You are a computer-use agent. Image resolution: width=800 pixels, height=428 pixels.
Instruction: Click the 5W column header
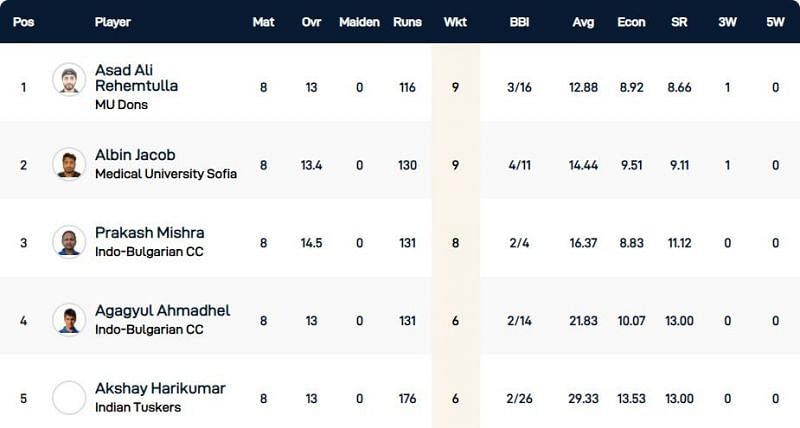[x=775, y=22]
